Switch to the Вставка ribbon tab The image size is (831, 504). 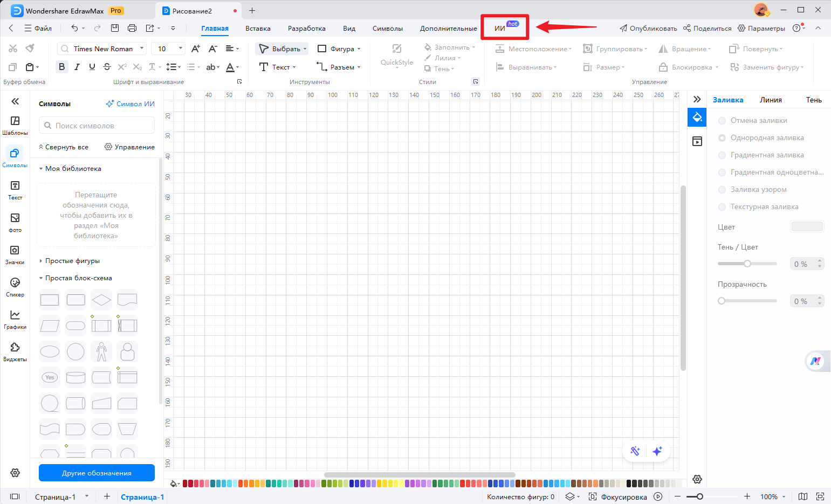tap(258, 29)
